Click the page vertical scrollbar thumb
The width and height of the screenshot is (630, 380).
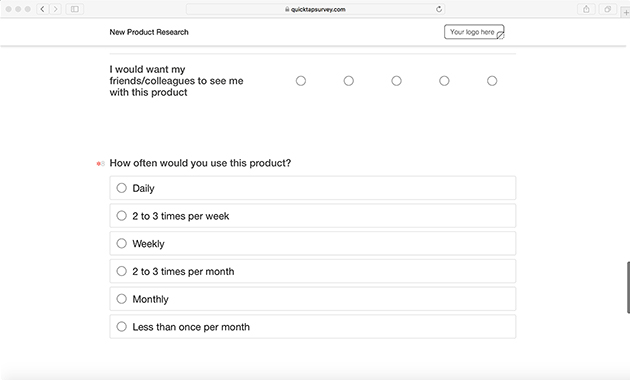(x=628, y=287)
